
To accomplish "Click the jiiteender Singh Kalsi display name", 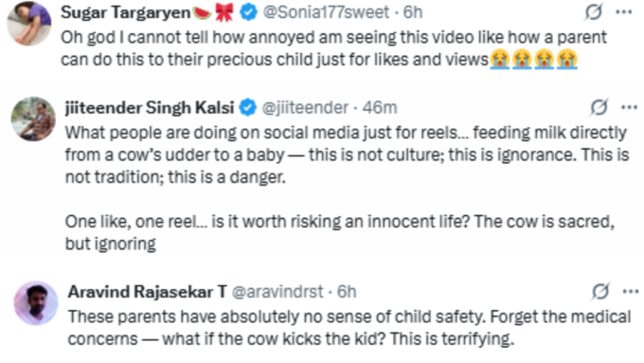I will (150, 108).
